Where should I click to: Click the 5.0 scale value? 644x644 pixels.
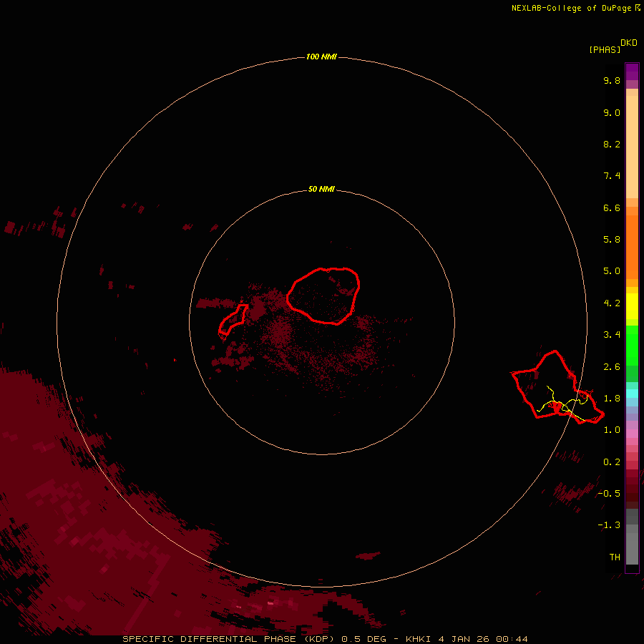click(612, 271)
